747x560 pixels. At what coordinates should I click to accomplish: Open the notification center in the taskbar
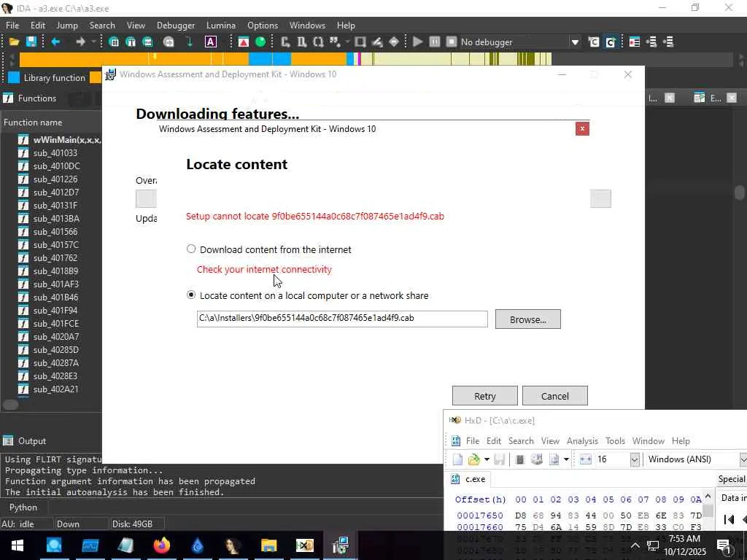coord(724,545)
